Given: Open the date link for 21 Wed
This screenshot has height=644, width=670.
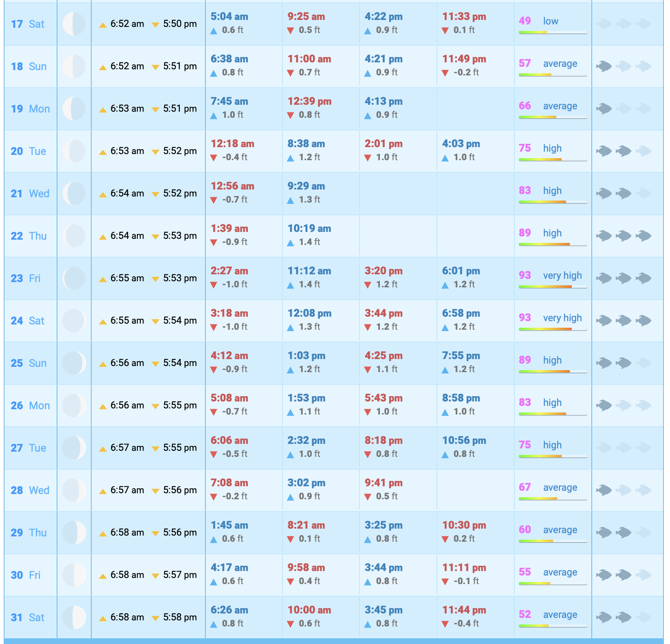Looking at the screenshot, I should [30, 194].
